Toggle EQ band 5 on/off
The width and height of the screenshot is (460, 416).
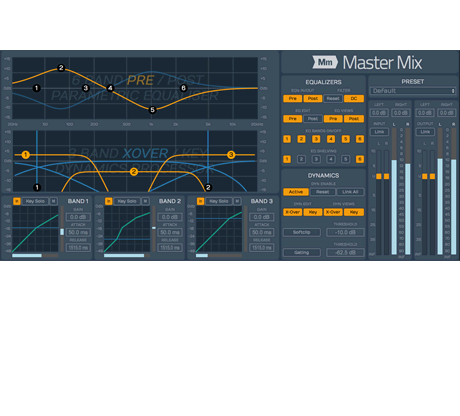pyautogui.click(x=346, y=139)
